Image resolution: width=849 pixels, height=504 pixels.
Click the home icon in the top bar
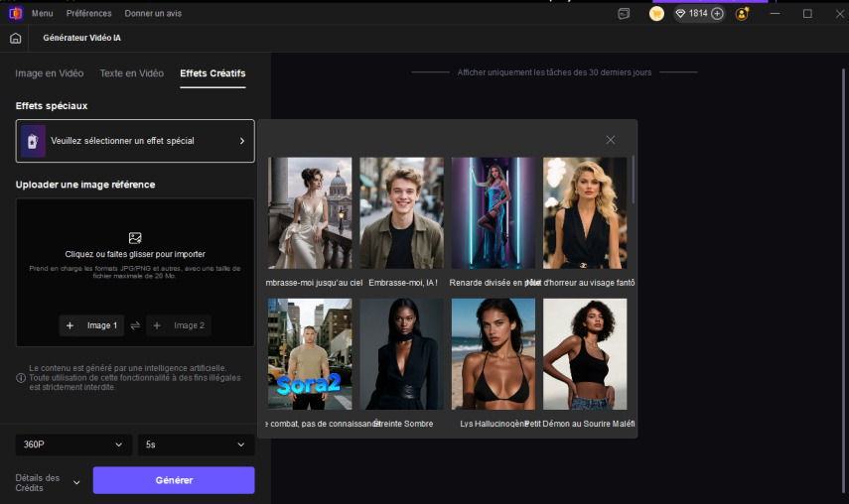coord(15,38)
